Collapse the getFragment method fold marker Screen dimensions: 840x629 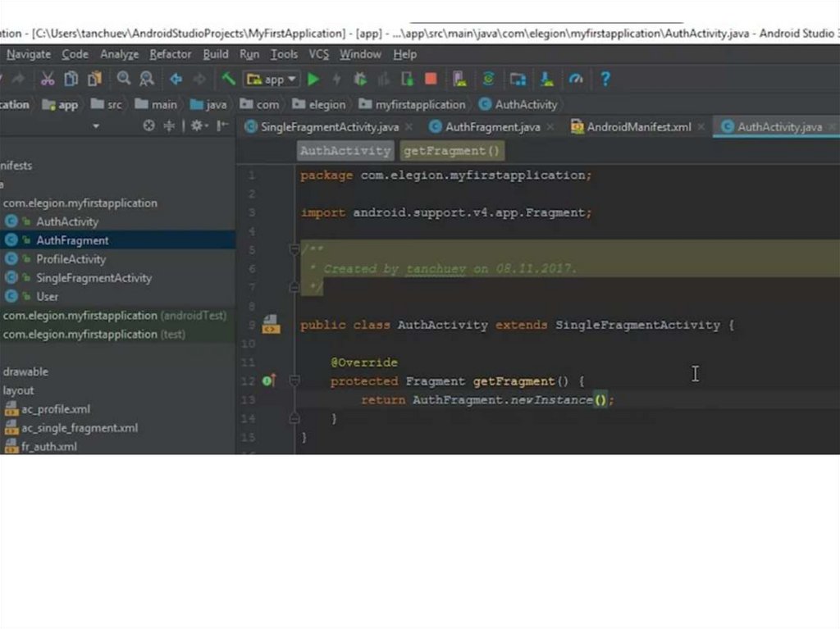[294, 381]
